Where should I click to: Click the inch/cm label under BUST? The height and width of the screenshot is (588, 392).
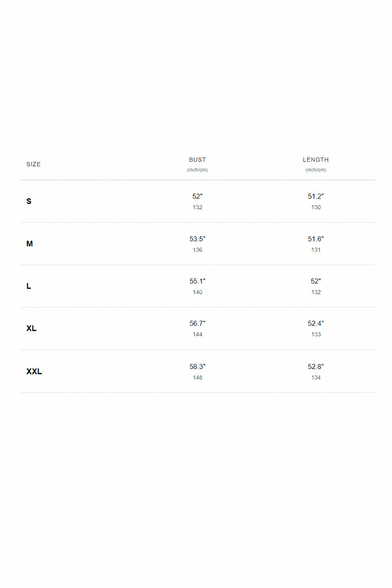[198, 170]
